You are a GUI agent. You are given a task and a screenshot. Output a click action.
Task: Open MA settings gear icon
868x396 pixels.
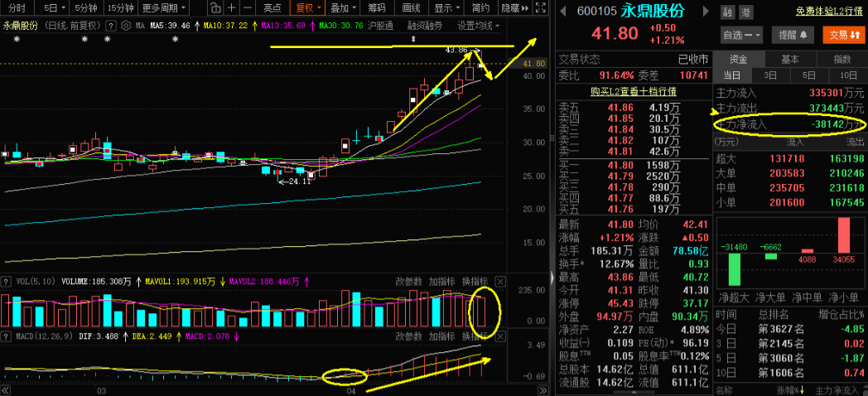pos(126,26)
